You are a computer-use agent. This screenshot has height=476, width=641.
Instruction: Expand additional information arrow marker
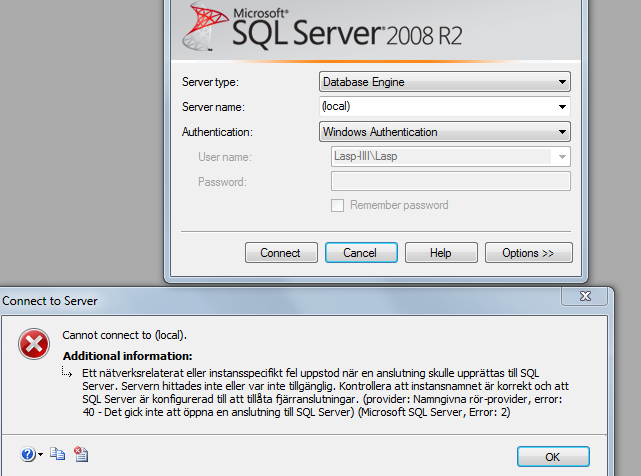(67, 371)
